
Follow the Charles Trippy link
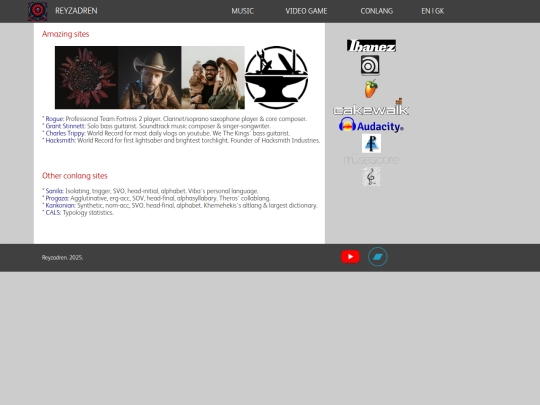pos(65,133)
